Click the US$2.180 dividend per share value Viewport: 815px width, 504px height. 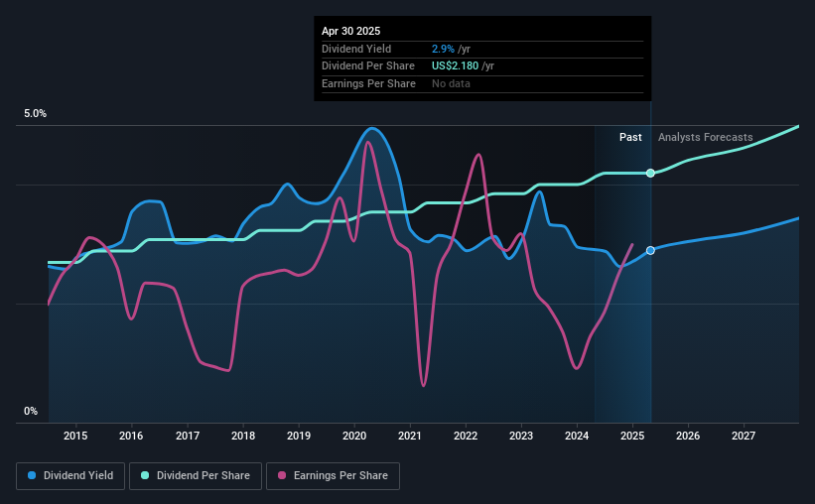455,66
